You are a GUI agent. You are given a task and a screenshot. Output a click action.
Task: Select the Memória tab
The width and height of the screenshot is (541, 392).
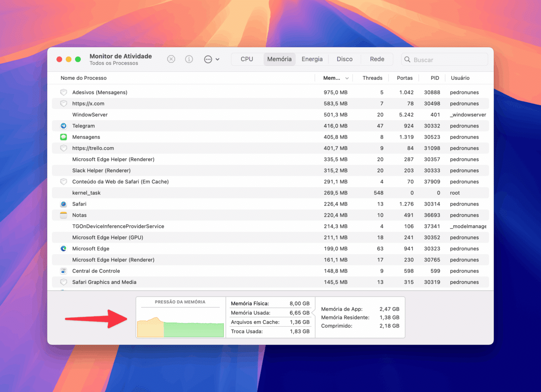(280, 59)
